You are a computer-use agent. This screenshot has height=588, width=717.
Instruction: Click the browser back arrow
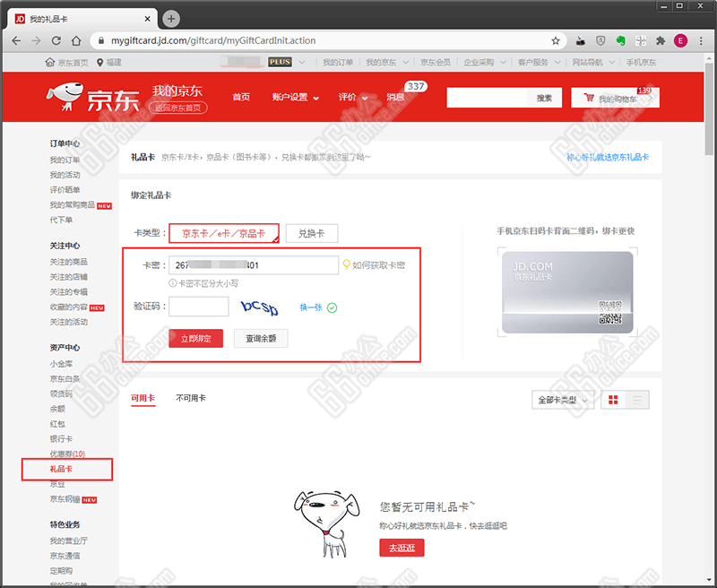click(16, 40)
